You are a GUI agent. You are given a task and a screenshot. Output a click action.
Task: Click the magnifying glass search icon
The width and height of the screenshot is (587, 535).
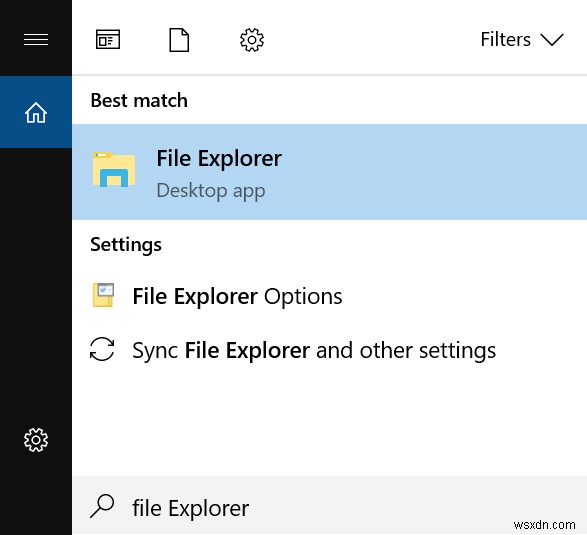(102, 506)
